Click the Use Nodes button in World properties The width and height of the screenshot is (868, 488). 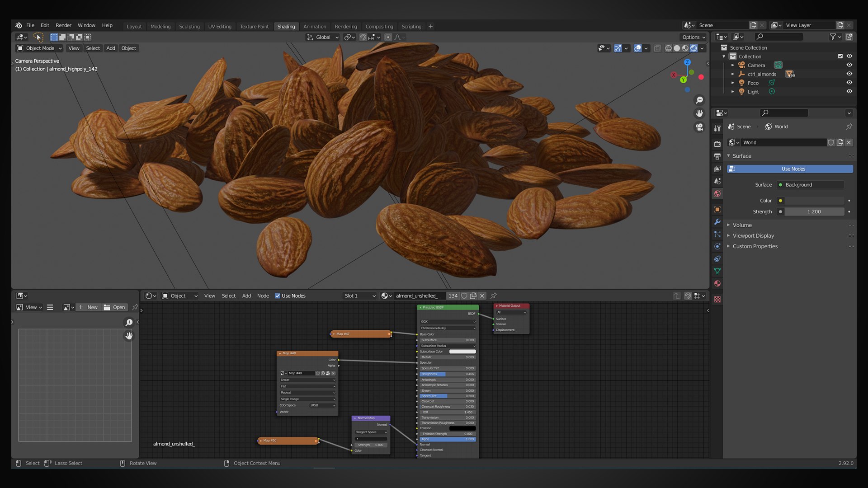pos(790,169)
